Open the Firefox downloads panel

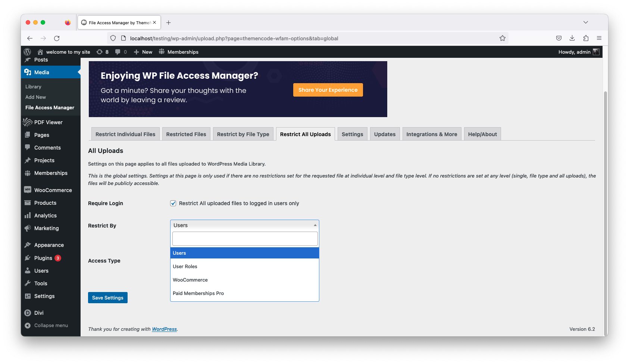tap(572, 38)
